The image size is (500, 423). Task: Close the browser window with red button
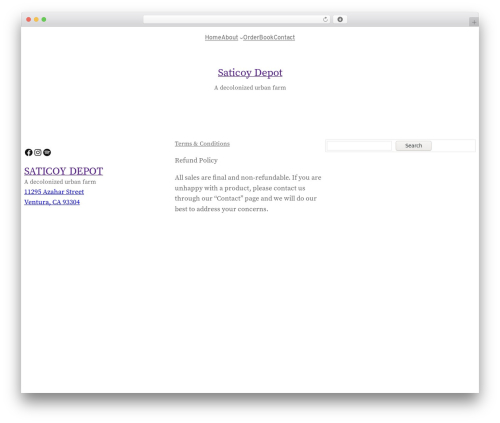point(29,19)
